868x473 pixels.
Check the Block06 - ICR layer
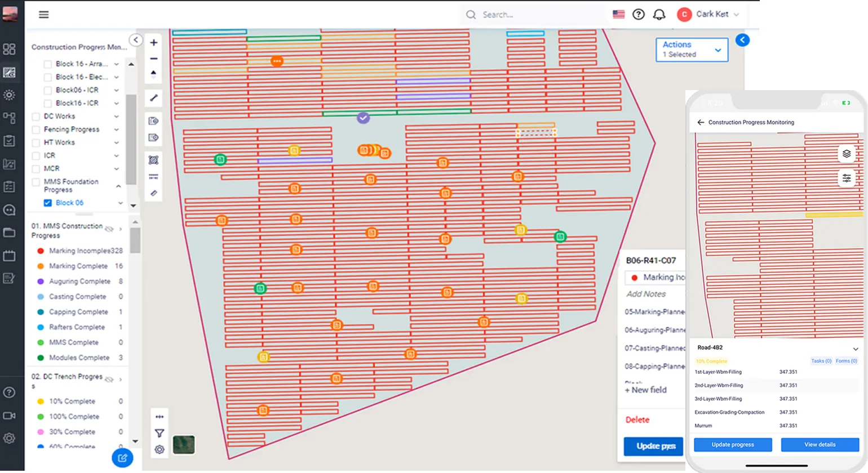(48, 90)
